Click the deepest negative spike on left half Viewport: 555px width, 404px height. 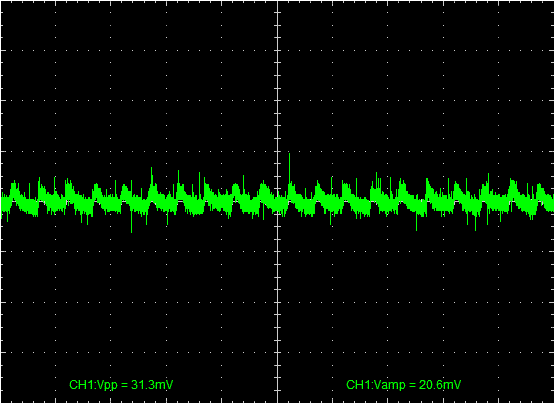coord(132,223)
